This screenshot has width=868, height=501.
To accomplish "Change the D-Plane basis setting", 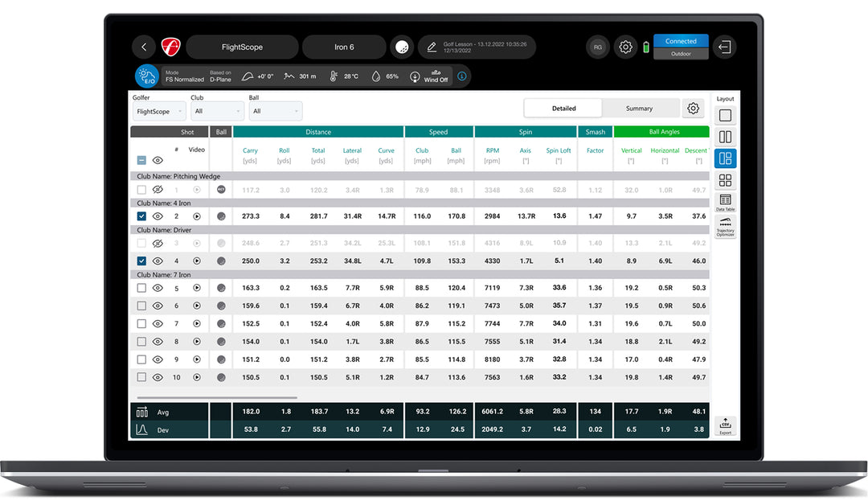I will 220,76.
